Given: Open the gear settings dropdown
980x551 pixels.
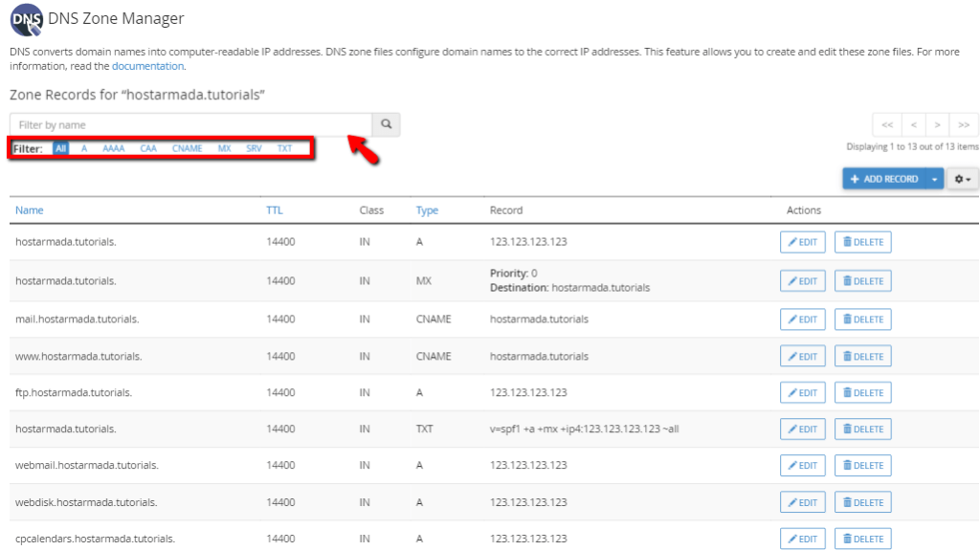Looking at the screenshot, I should (963, 179).
